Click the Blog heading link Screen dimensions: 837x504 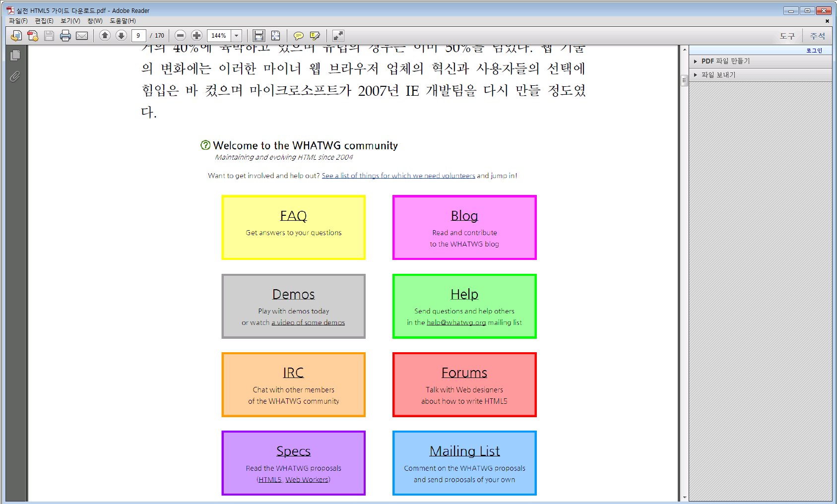click(x=464, y=216)
